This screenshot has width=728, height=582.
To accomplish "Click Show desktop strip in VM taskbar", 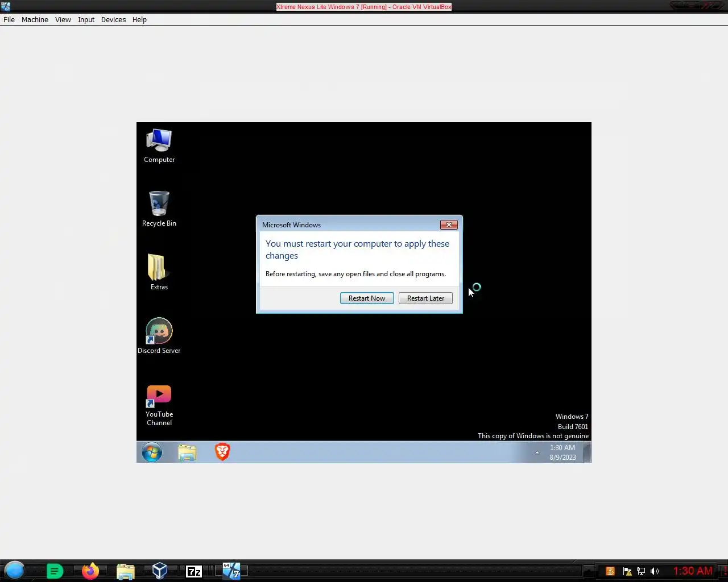I will [588, 452].
